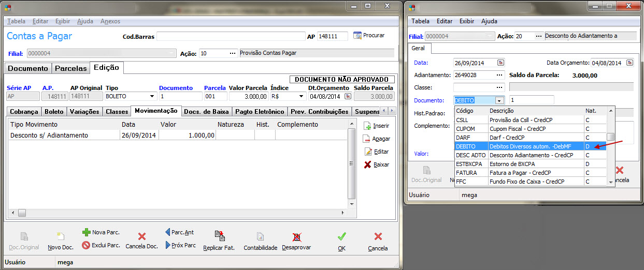Viewport: 644px width, 270px height.
Task: Click the Replicar Fat. icon
Action: [219, 236]
